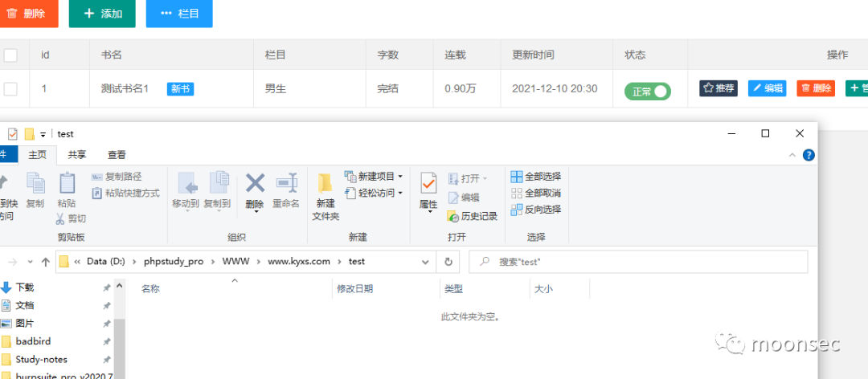Open the dropdown arrow under 属性
The image size is (868, 379).
click(x=429, y=212)
